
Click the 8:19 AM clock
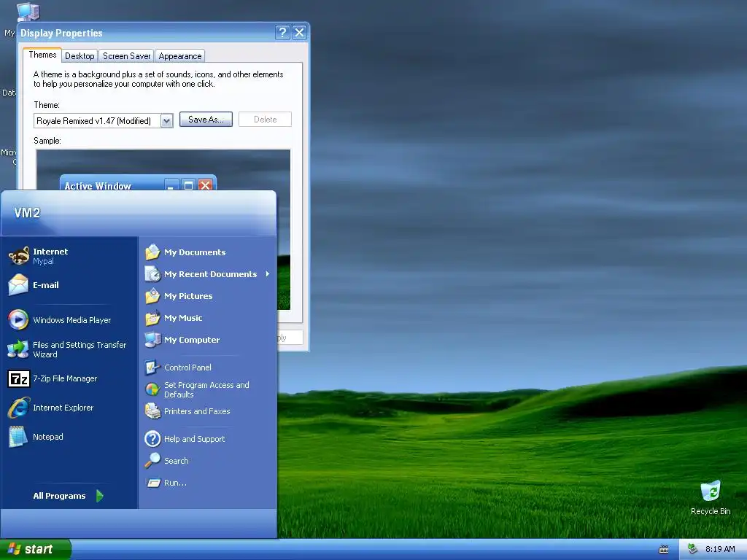click(720, 549)
